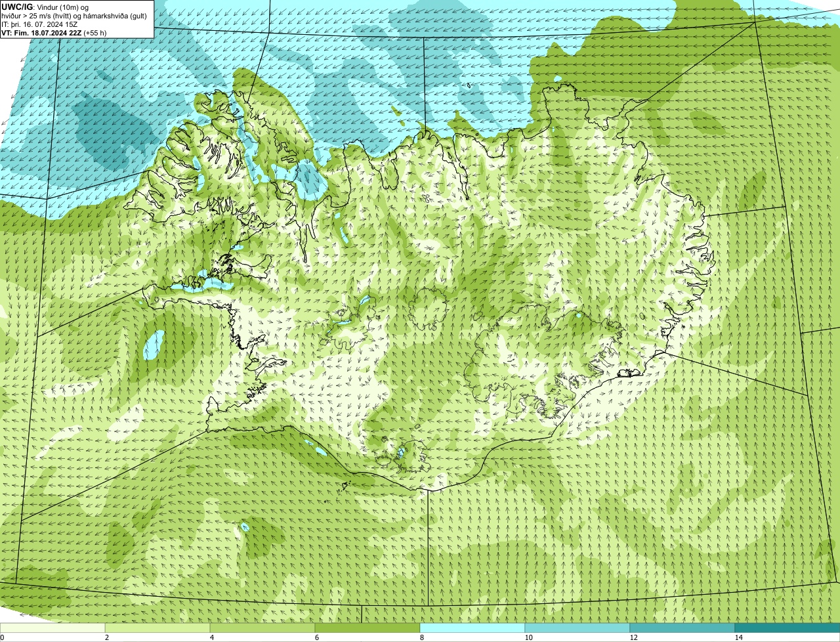Image resolution: width=840 pixels, height=642 pixels.
Task: Click the legend label '0'
Action: pyautogui.click(x=2, y=637)
